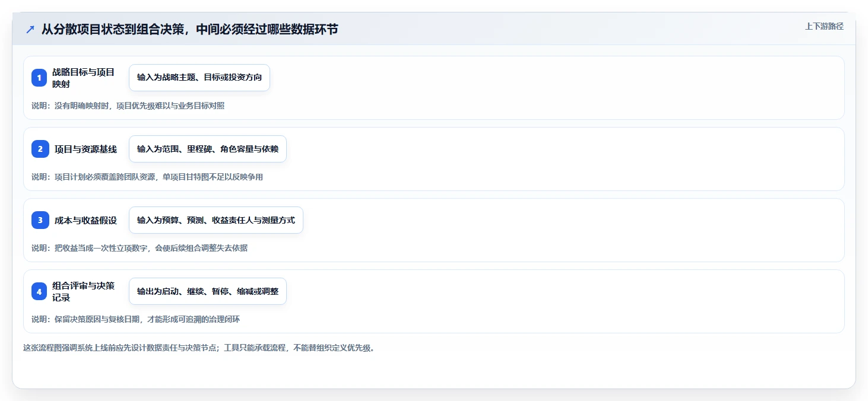Click the note 项目计划必须覆盖跨团队资源
Screen dimensions: 868x401
click(x=147, y=177)
